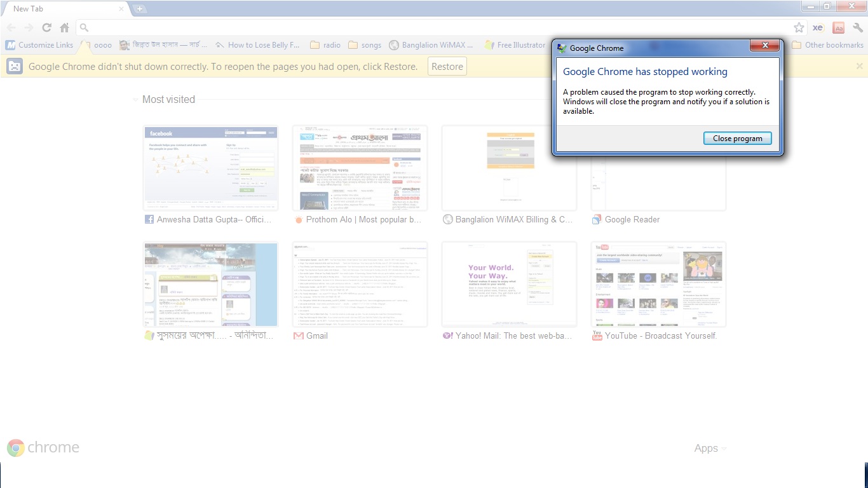Open Banglalion WiMAX bookmark in bookmarks bar
The height and width of the screenshot is (488, 868).
431,45
